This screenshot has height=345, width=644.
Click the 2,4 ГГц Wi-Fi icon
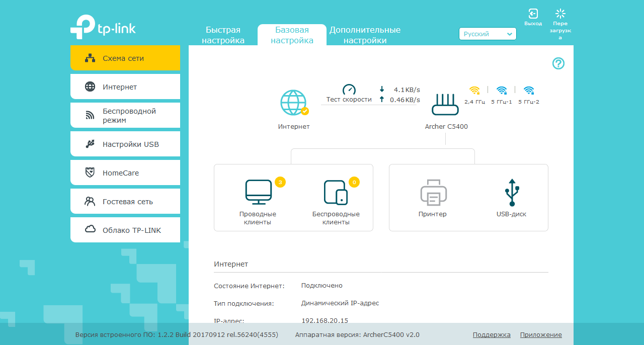(x=475, y=91)
